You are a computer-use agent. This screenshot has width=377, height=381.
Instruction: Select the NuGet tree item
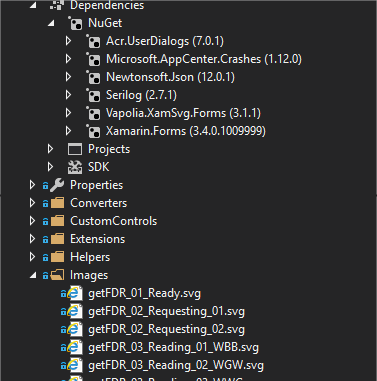pos(105,23)
